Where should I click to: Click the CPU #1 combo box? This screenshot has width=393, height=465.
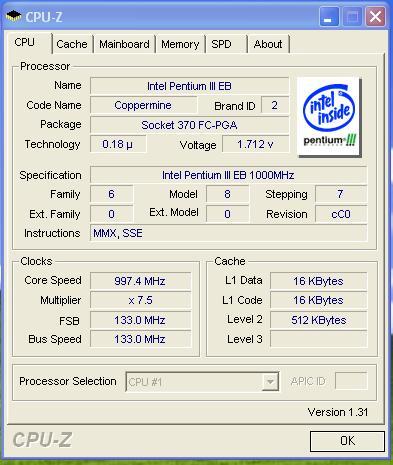point(202,381)
